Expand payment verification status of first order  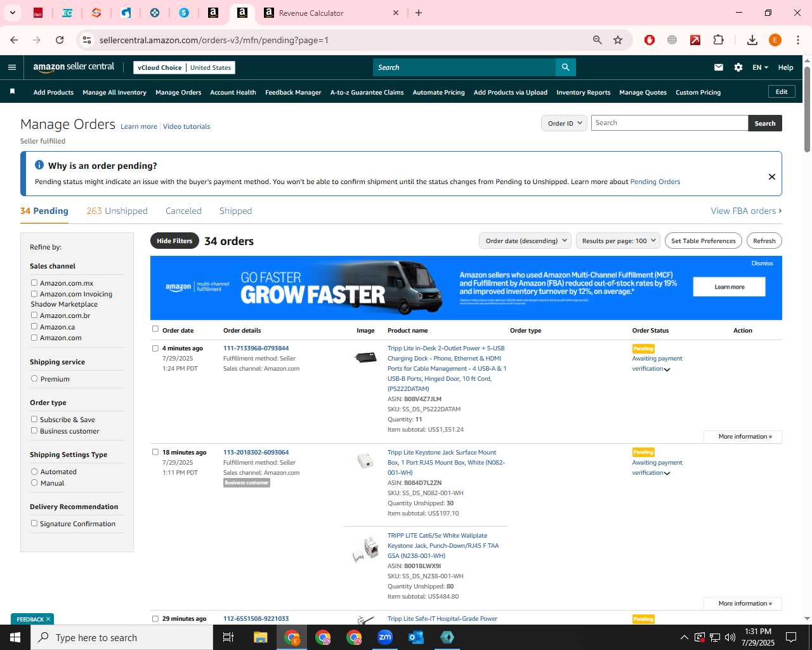667,369
